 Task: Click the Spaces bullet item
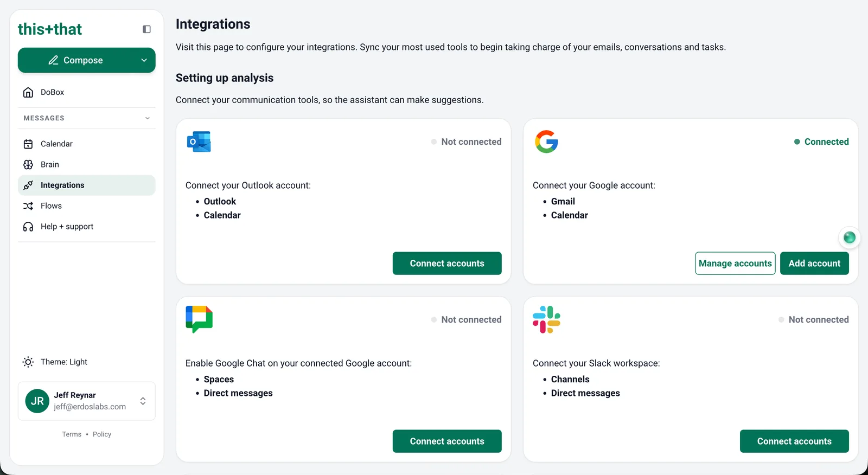[x=219, y=380]
